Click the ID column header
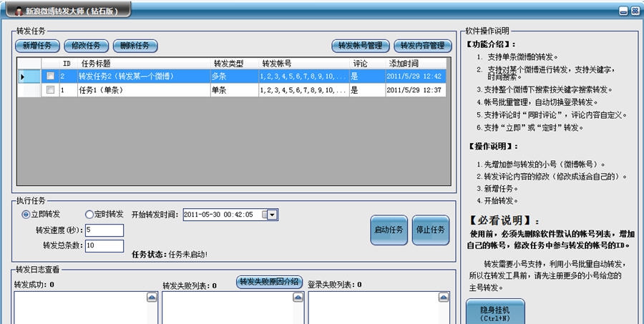 pyautogui.click(x=69, y=64)
